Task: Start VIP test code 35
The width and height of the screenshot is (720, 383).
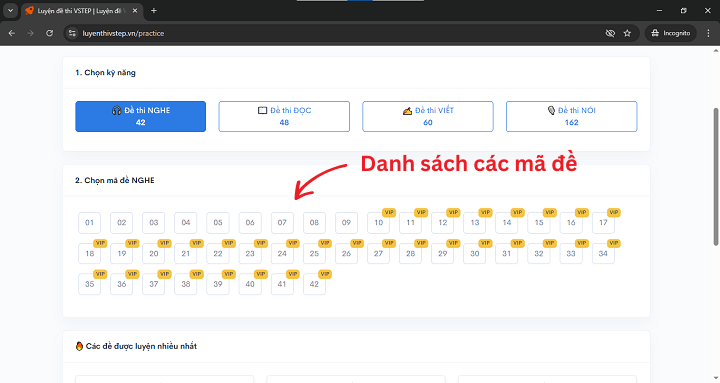Action: pyautogui.click(x=90, y=284)
